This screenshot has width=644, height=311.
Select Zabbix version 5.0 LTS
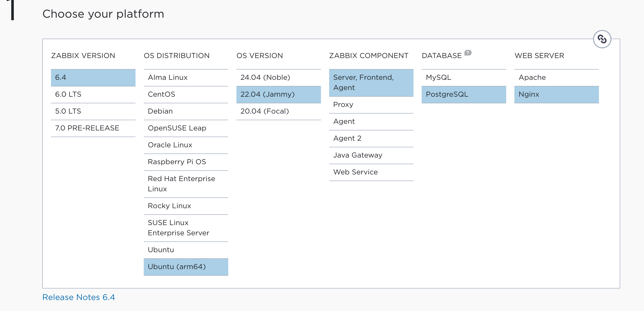(x=93, y=112)
